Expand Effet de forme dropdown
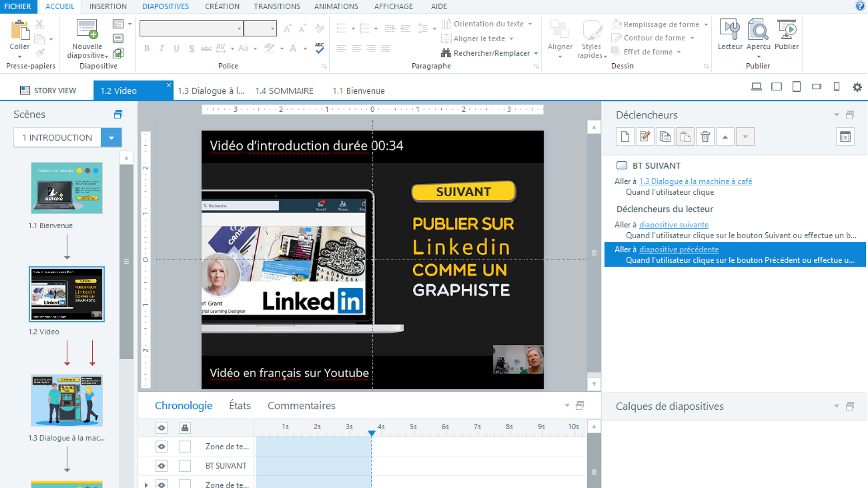 pos(679,52)
